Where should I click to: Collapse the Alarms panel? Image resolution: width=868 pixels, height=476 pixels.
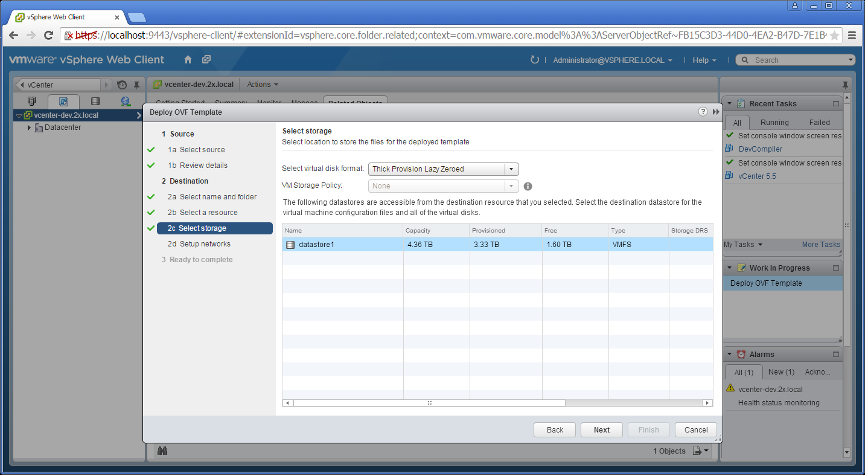coord(729,355)
